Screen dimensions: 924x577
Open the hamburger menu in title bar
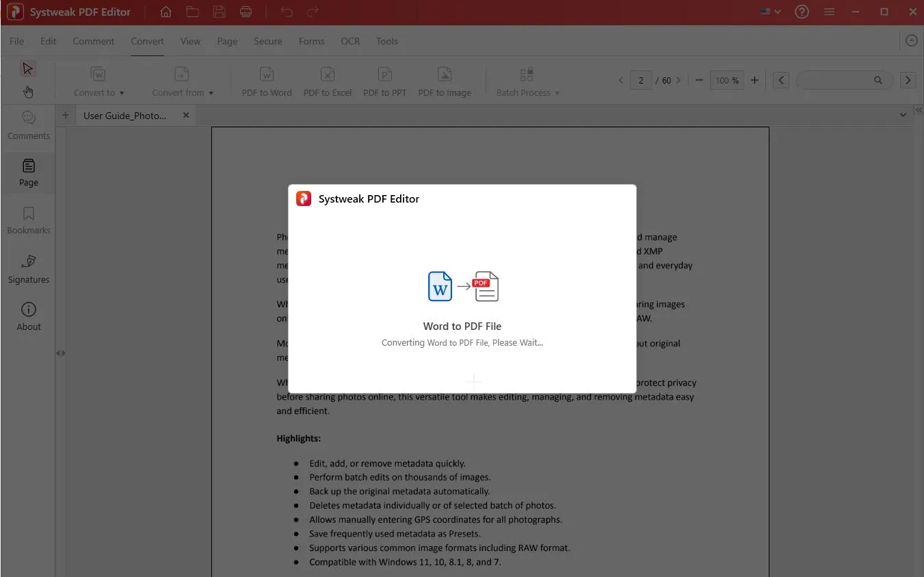pos(829,12)
